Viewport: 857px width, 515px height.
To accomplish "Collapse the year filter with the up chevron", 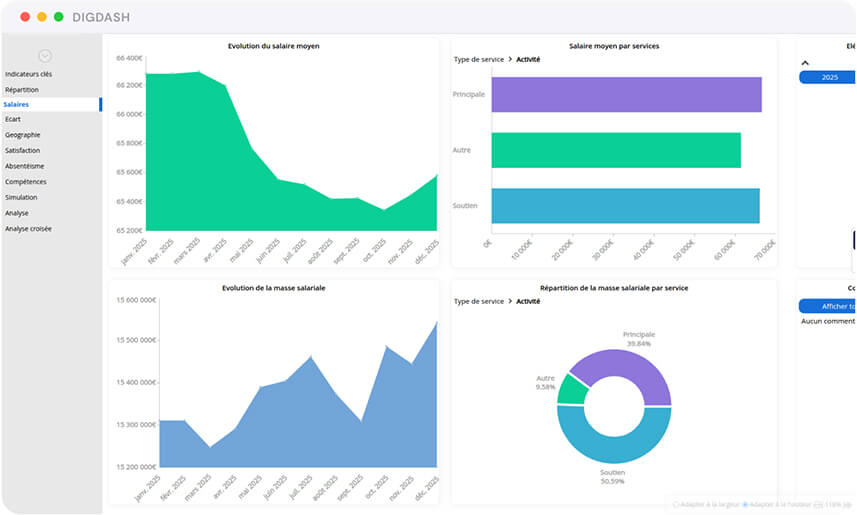I will pos(805,63).
